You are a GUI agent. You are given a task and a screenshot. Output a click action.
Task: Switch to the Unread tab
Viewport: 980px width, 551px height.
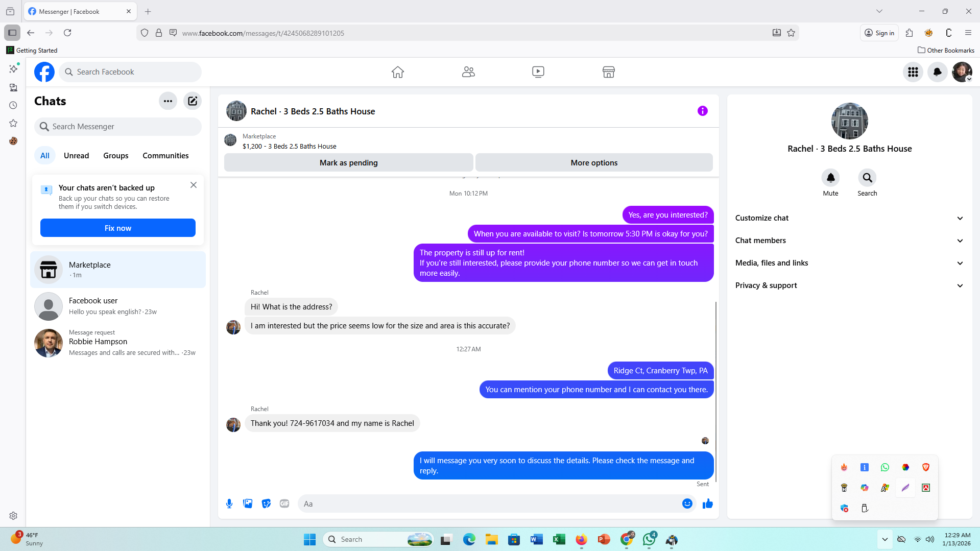76,156
